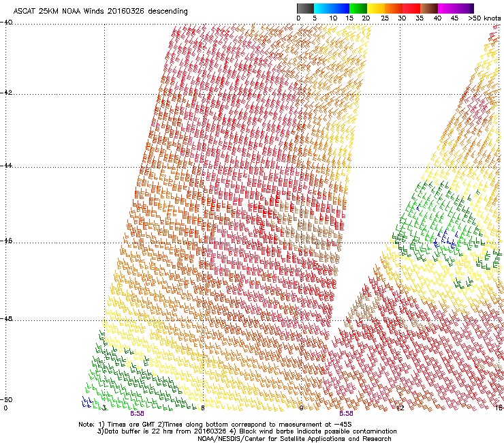
Task: Click the legend label '5' under the color bar
Action: (315, 18)
